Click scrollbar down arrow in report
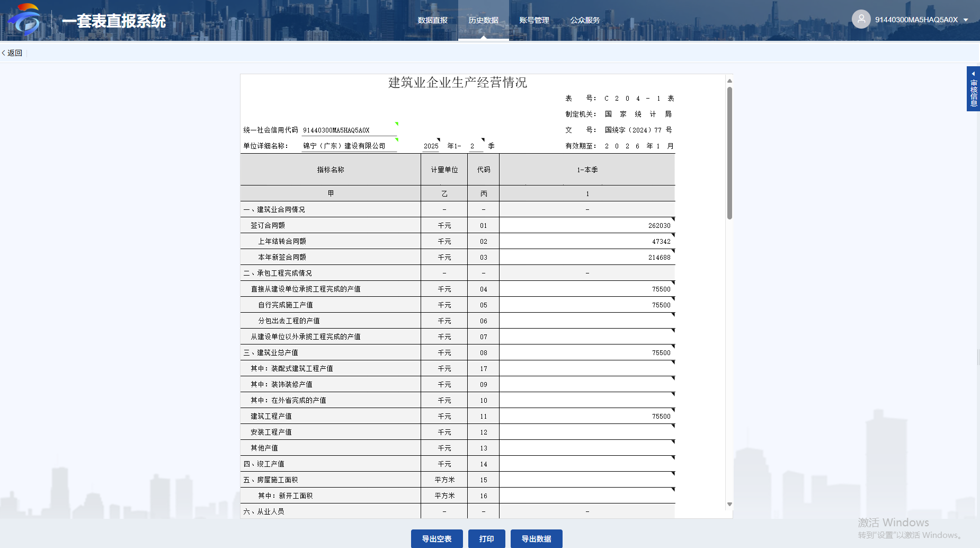980x548 pixels. click(729, 504)
